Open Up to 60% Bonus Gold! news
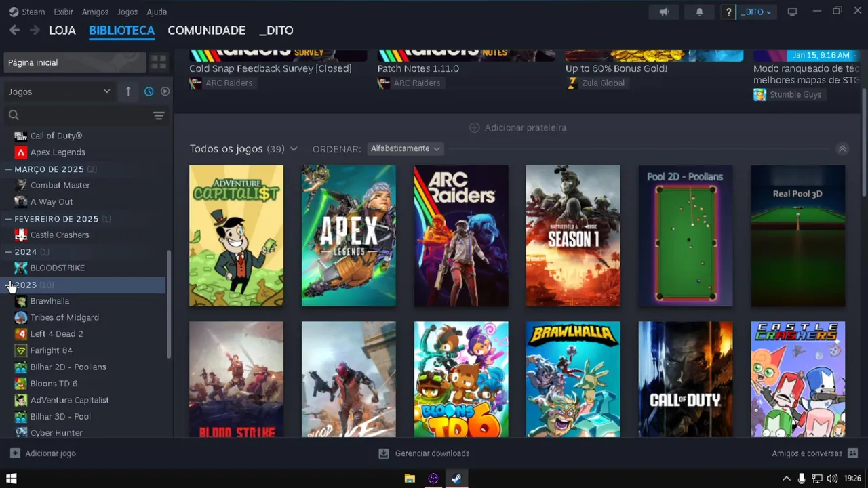This screenshot has height=488, width=868. point(616,68)
